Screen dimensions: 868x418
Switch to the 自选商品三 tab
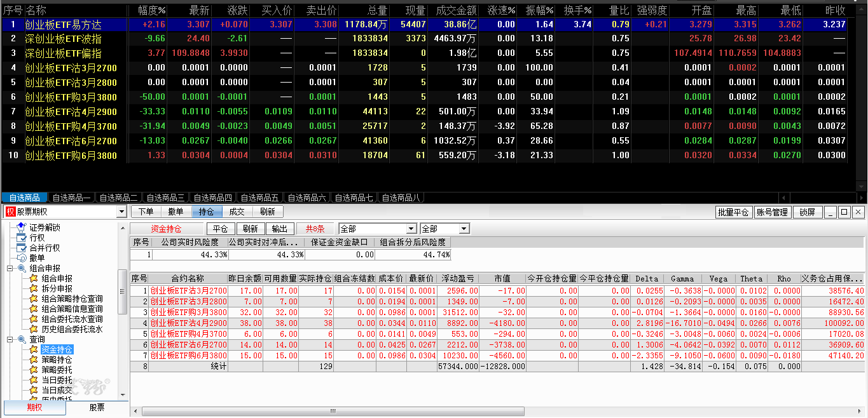pos(165,198)
